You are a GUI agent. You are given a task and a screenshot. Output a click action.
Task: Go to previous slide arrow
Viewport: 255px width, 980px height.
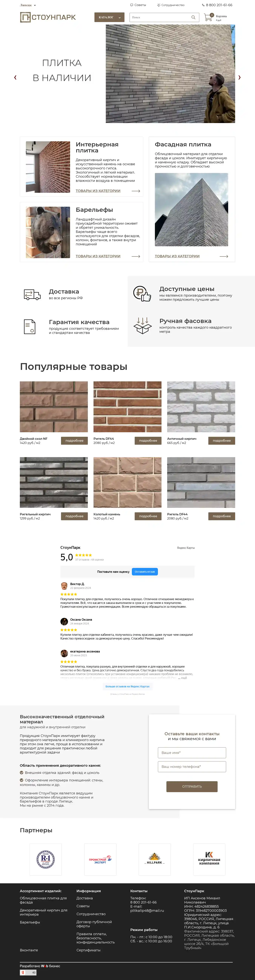15,77
